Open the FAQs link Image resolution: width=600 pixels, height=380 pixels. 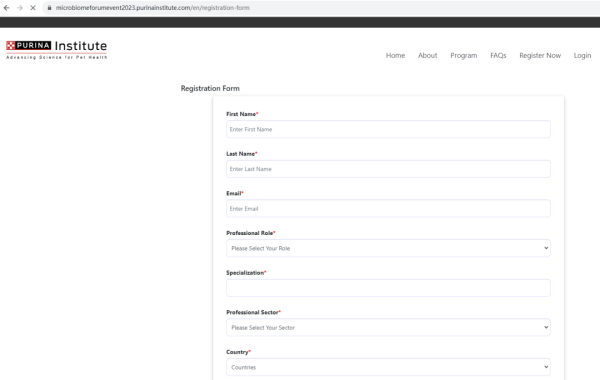coord(498,55)
